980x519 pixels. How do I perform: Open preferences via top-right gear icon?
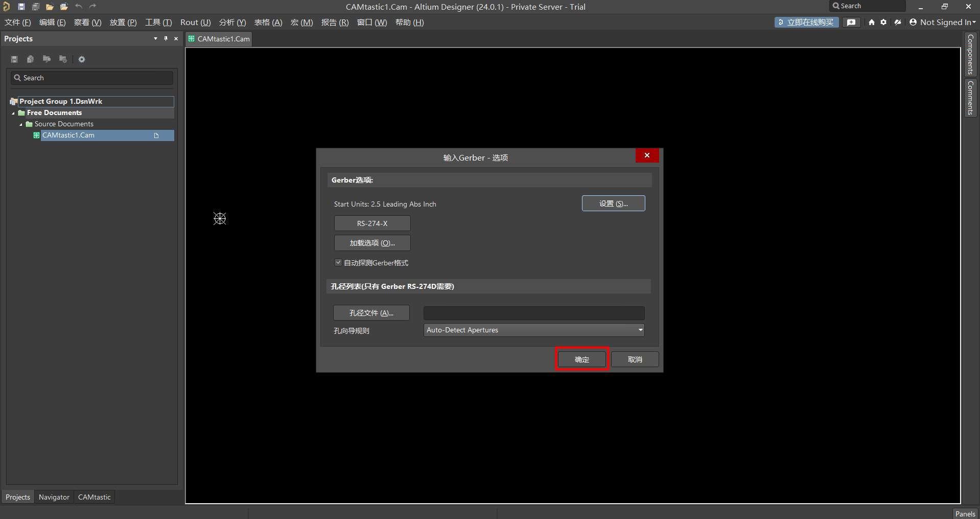(x=883, y=22)
